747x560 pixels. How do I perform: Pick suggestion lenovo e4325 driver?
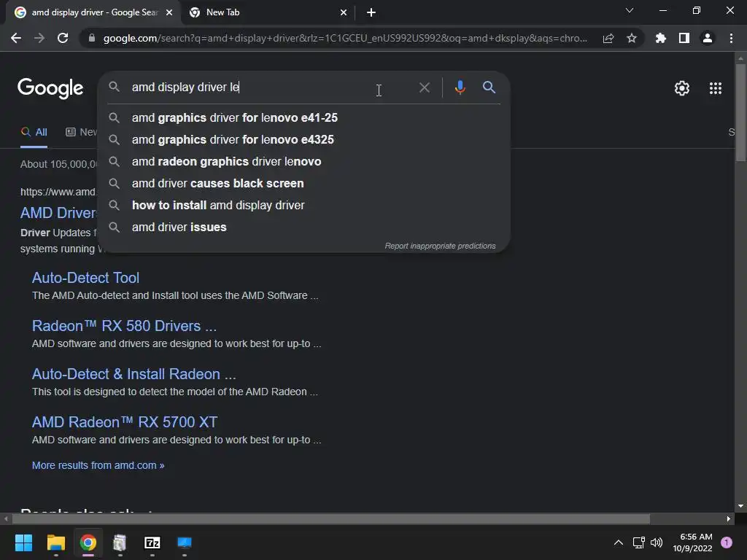point(305,139)
